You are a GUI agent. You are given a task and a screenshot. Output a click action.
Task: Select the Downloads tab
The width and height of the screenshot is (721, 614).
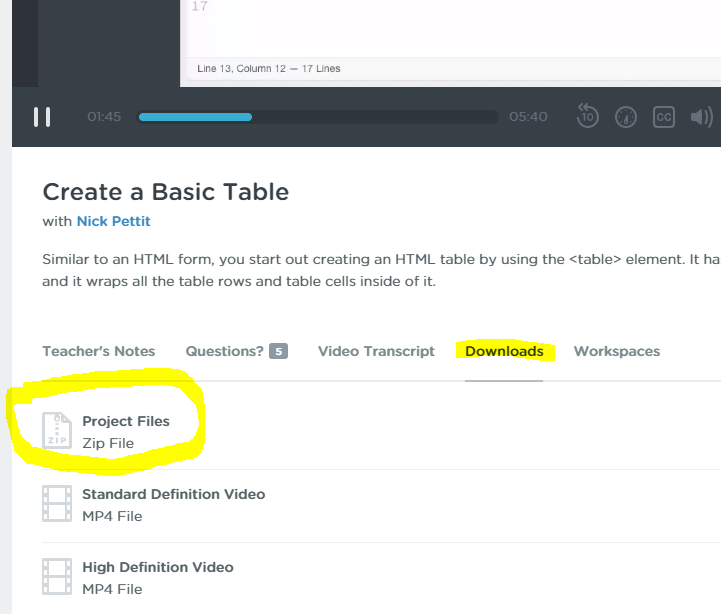(x=504, y=351)
